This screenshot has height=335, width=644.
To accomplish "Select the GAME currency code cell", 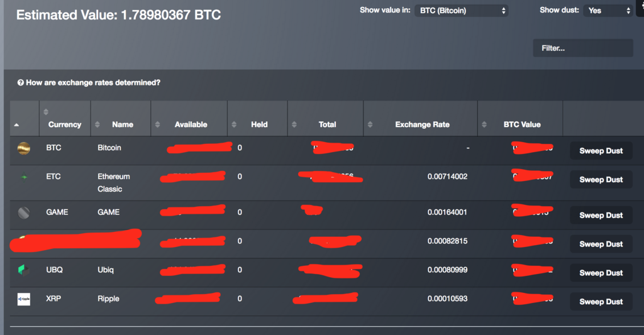I will [x=57, y=212].
